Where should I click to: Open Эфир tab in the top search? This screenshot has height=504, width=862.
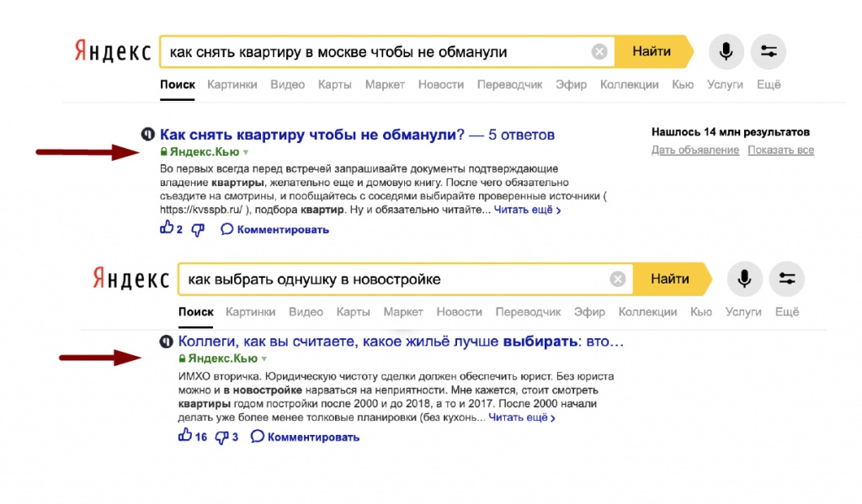(x=572, y=85)
